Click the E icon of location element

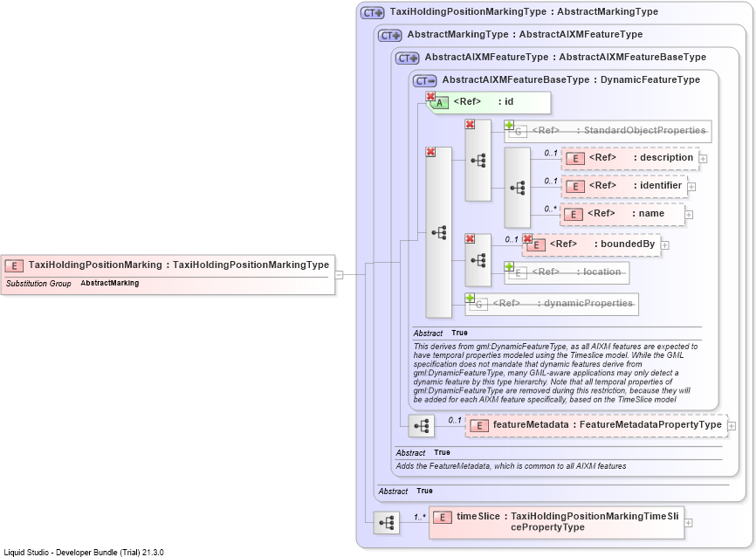(x=519, y=273)
